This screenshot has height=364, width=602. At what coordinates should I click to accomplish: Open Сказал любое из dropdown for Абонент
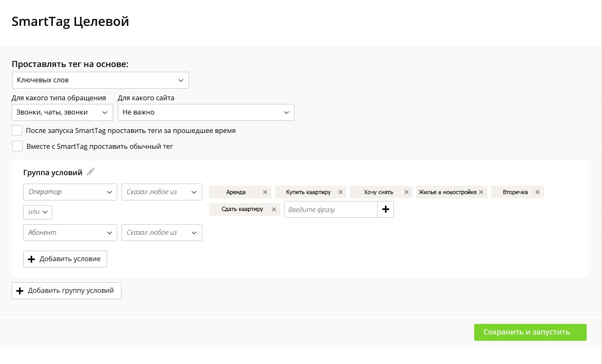(x=162, y=233)
